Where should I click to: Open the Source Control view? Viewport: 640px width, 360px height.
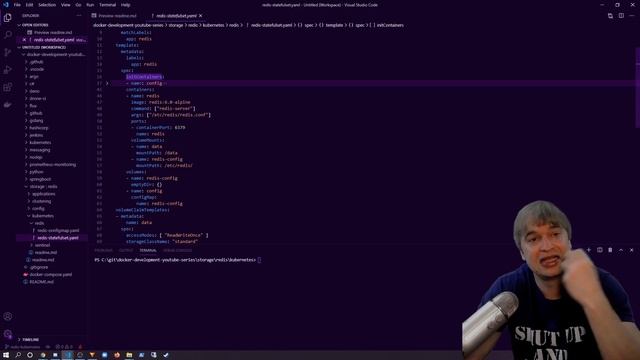point(7,52)
